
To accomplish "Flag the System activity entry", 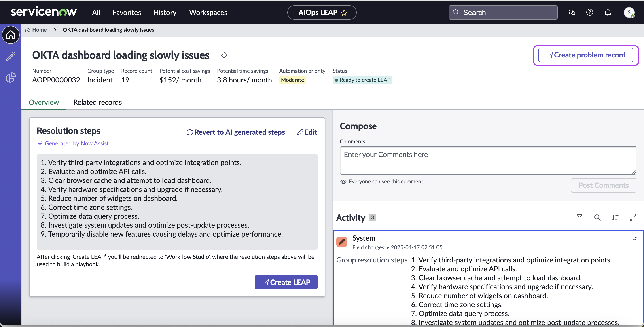I will (635, 239).
